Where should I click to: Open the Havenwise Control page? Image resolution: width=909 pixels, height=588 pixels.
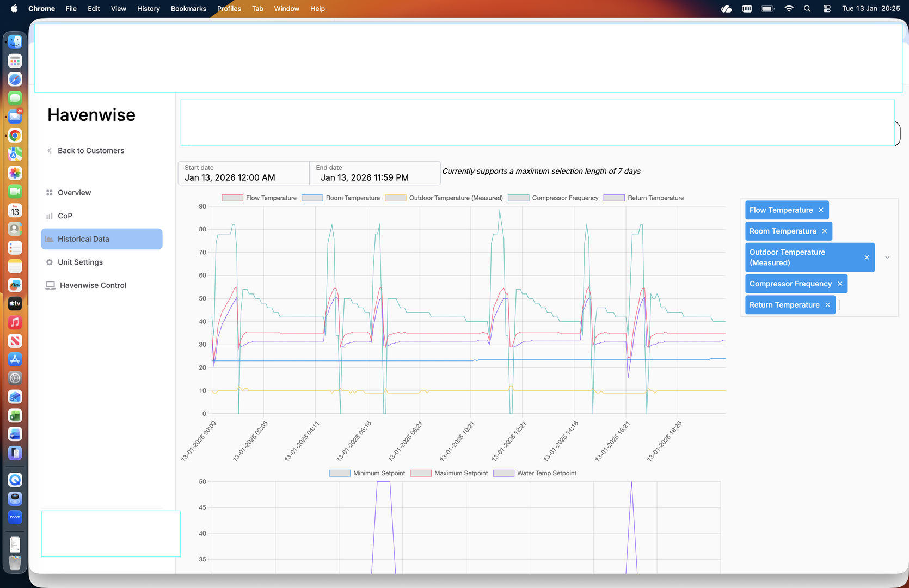coord(93,285)
